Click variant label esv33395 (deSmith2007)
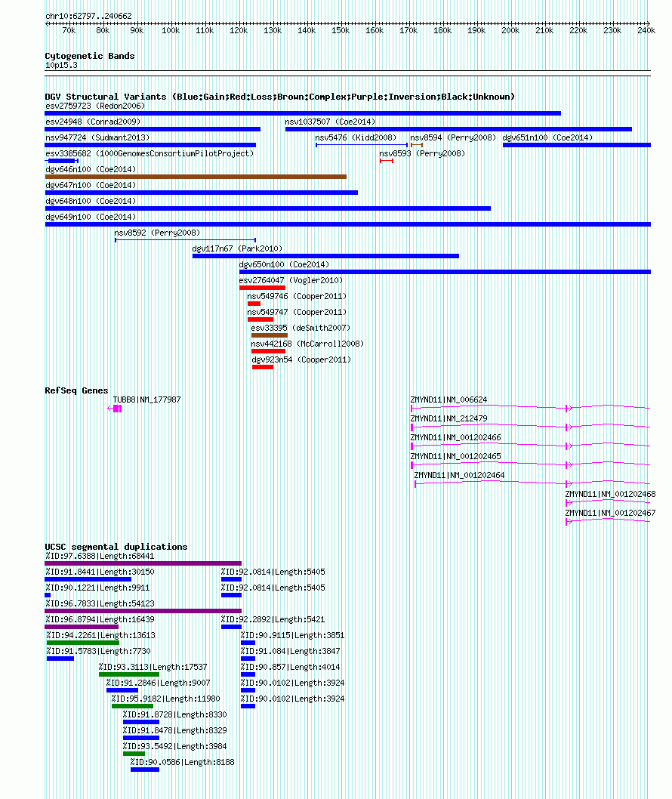The image size is (672, 799). click(301, 328)
